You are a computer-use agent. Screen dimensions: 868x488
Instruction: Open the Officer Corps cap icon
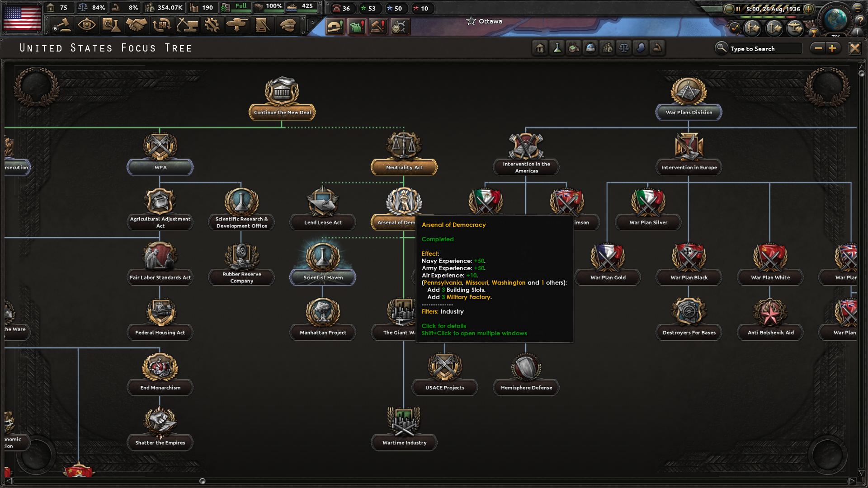coord(288,25)
